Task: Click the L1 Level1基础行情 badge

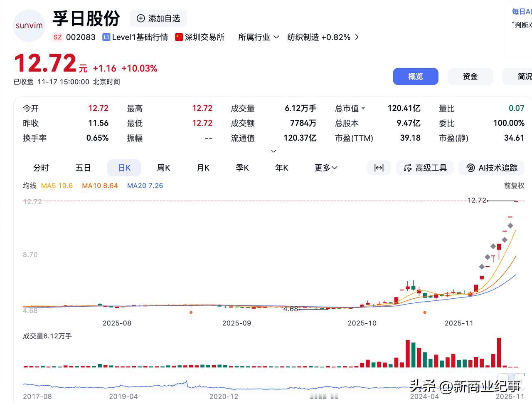Action: (x=106, y=37)
